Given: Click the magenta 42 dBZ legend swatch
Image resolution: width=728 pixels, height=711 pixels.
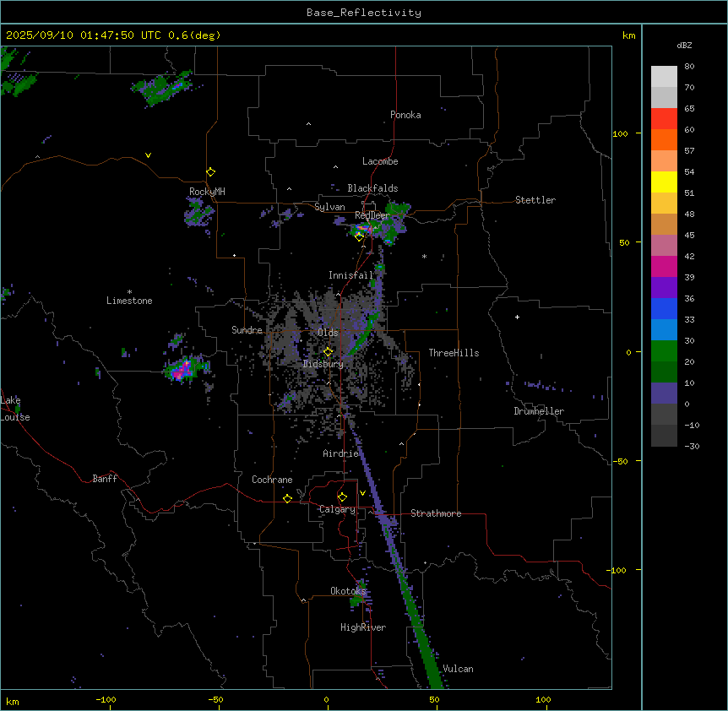Looking at the screenshot, I should pos(664,266).
